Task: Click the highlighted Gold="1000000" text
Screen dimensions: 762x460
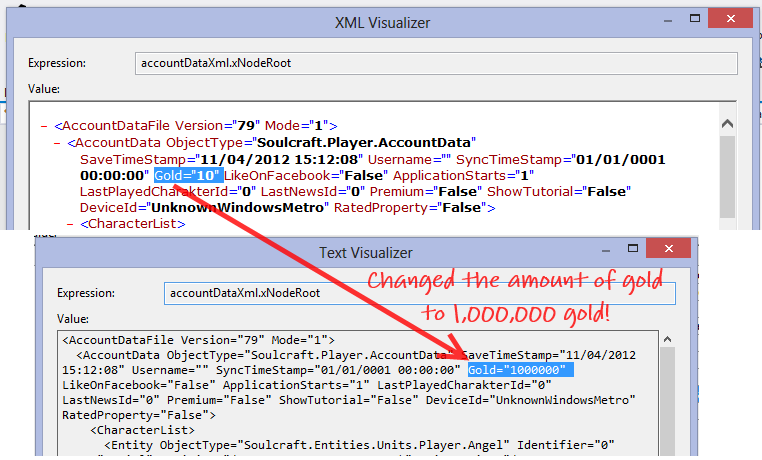Action: click(520, 370)
